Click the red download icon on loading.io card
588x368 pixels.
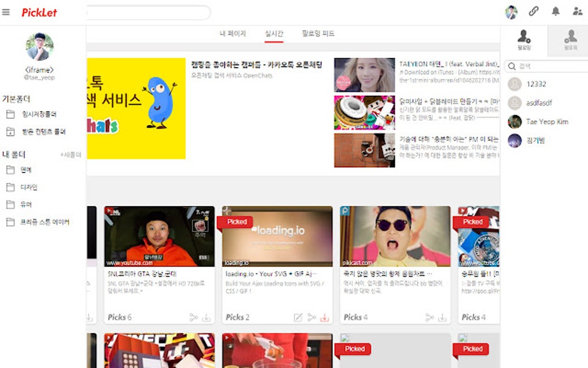[325, 318]
